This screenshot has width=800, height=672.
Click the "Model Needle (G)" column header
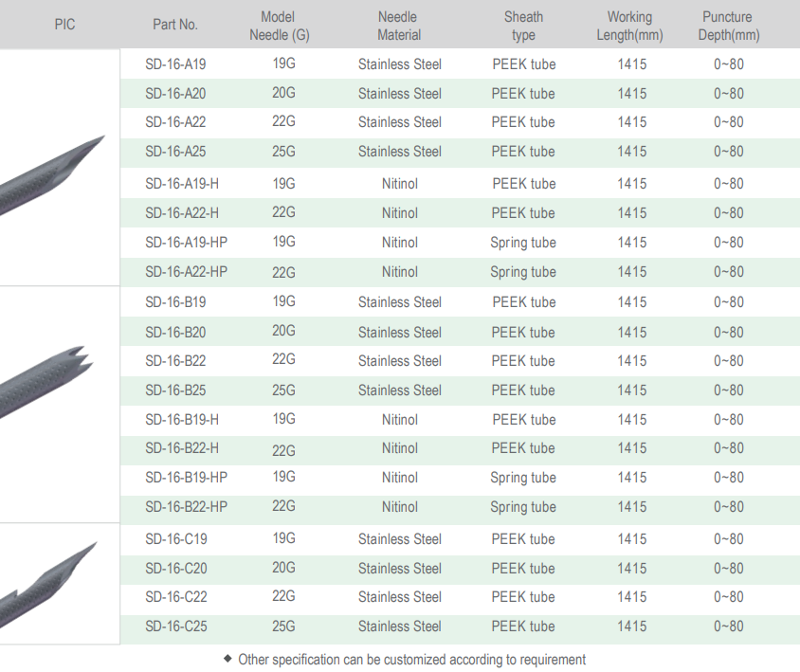[279, 26]
